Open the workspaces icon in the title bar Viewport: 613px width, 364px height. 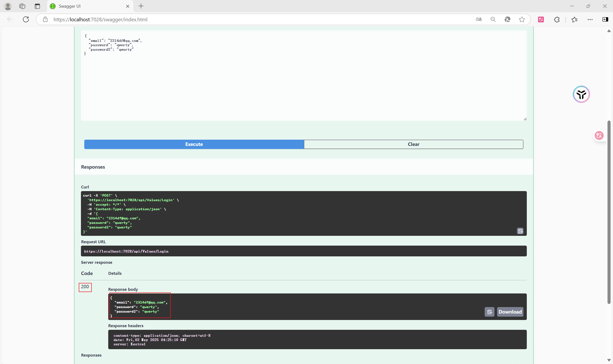(22, 6)
